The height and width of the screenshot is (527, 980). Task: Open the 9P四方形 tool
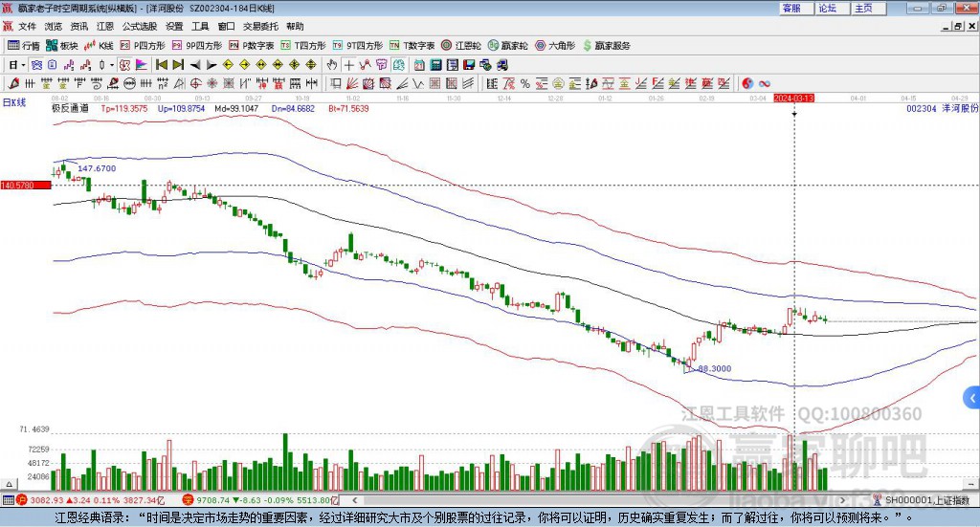(197, 46)
